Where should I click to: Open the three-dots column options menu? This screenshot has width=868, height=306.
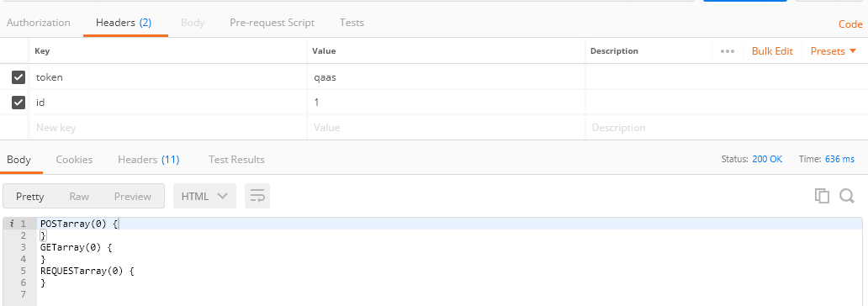(x=728, y=51)
